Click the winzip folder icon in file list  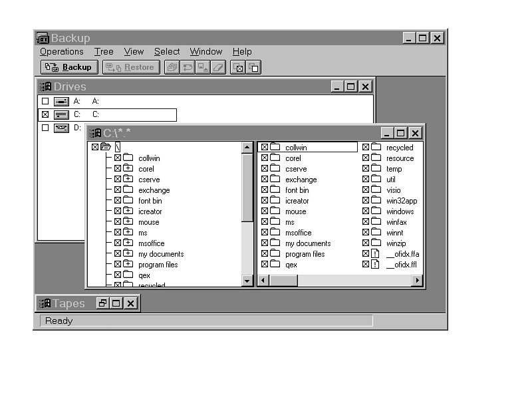[x=376, y=243]
